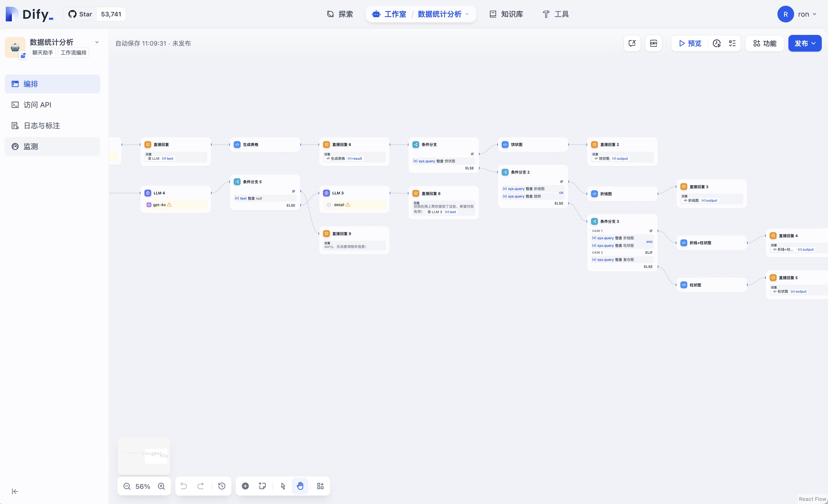Open 日志与标注 in the sidebar

pyautogui.click(x=42, y=126)
